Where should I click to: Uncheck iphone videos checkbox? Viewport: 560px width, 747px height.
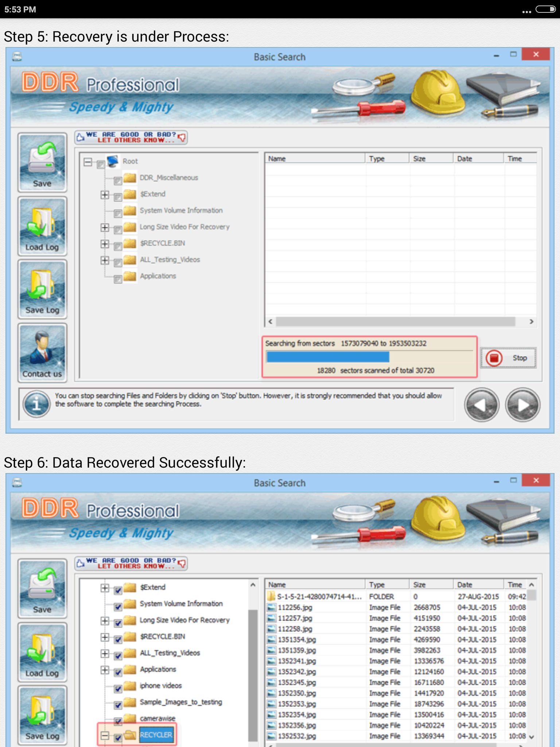point(118,689)
